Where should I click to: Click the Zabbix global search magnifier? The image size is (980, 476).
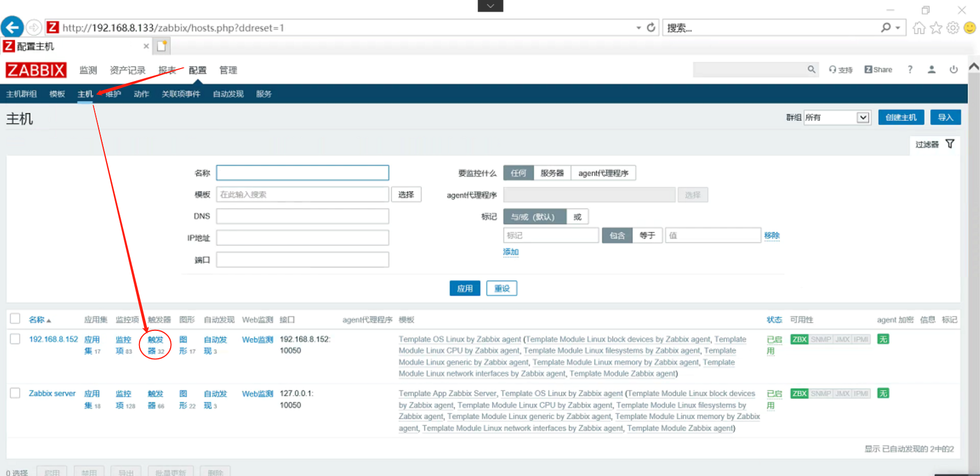point(812,69)
